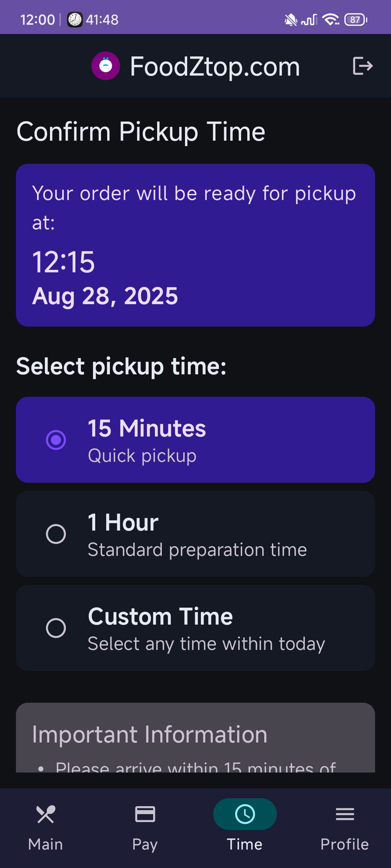Tap the 12:15 pickup time display
391x868 pixels.
tap(64, 262)
